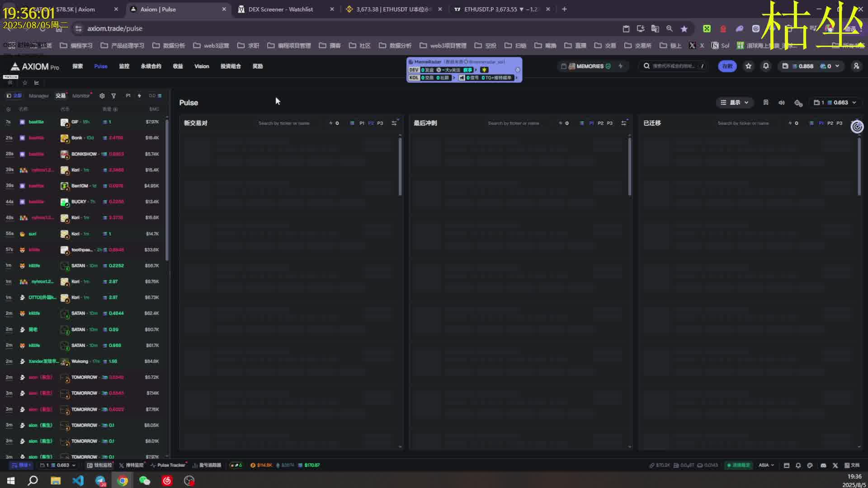Select the Manager tab in tracker panel
The width and height of the screenshot is (868, 488).
point(38,96)
